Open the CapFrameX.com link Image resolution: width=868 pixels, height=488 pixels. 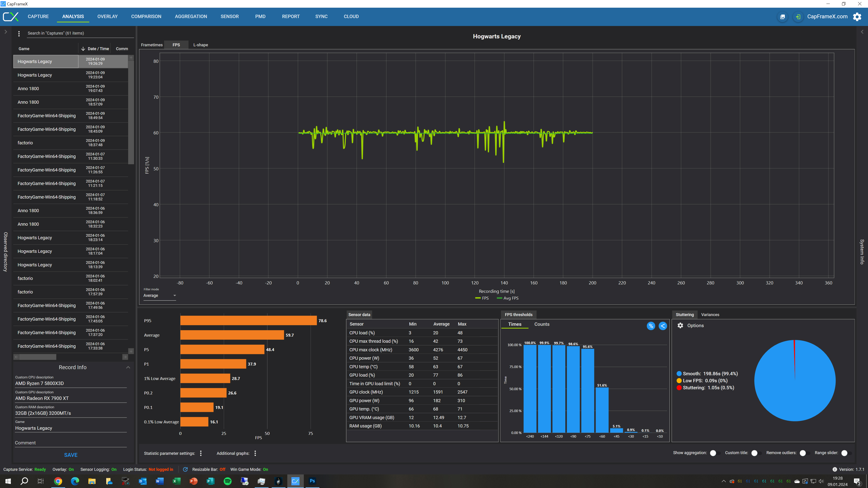tap(827, 16)
